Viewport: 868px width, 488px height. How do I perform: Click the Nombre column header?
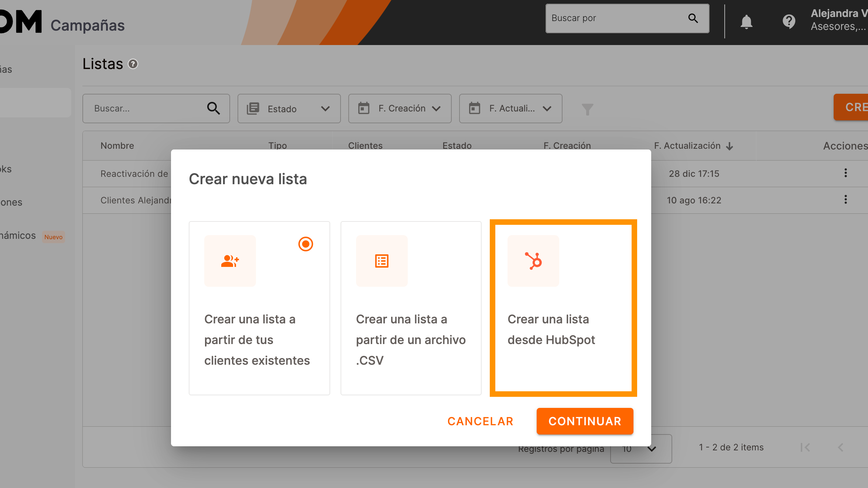tap(117, 146)
